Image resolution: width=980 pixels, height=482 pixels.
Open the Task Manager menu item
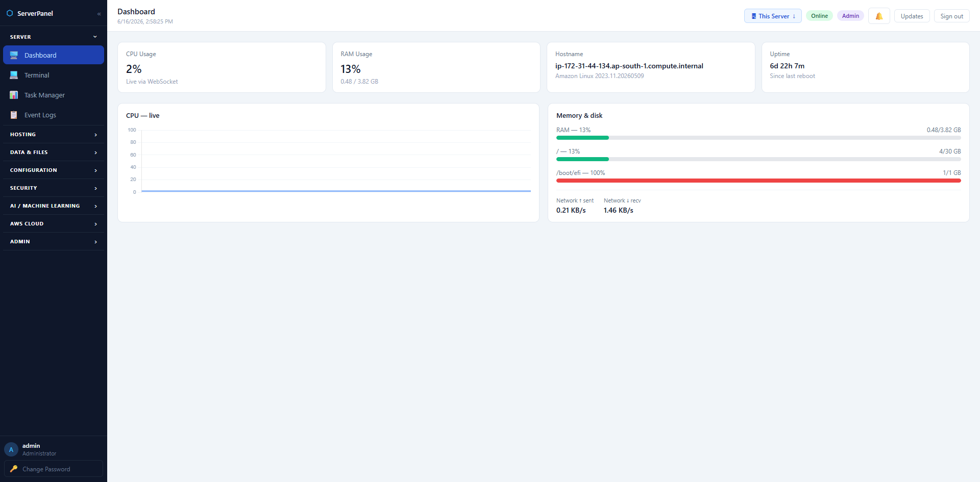point(54,95)
